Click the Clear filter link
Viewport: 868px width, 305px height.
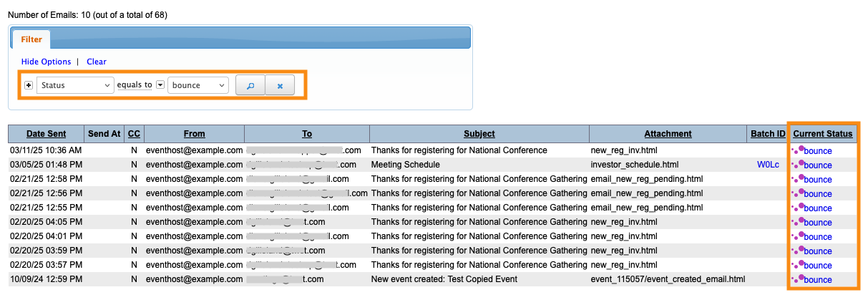(x=97, y=62)
